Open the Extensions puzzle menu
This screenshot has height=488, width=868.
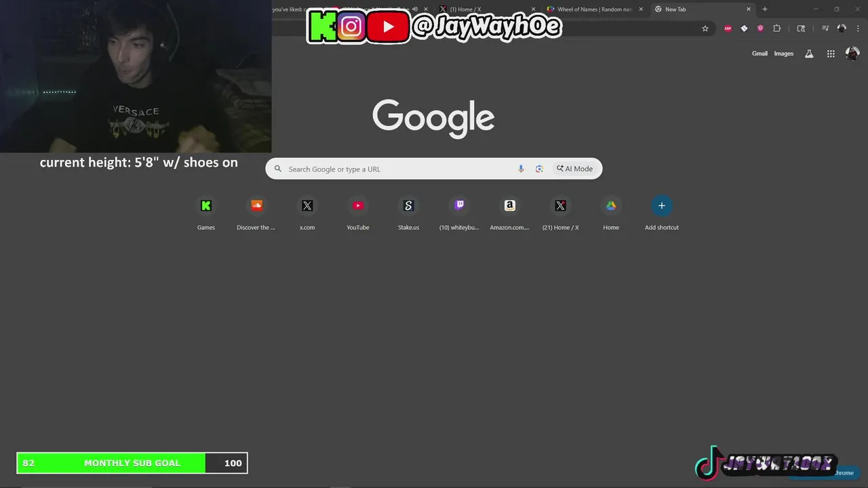pos(777,28)
